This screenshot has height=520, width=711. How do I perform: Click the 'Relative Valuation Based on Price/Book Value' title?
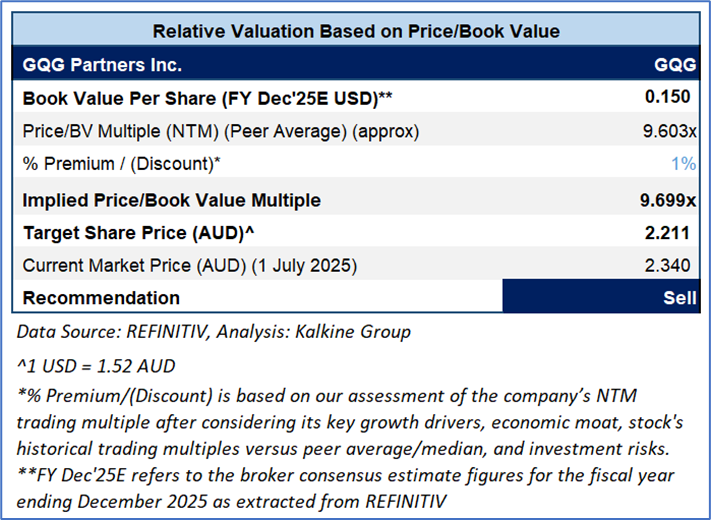355,31
